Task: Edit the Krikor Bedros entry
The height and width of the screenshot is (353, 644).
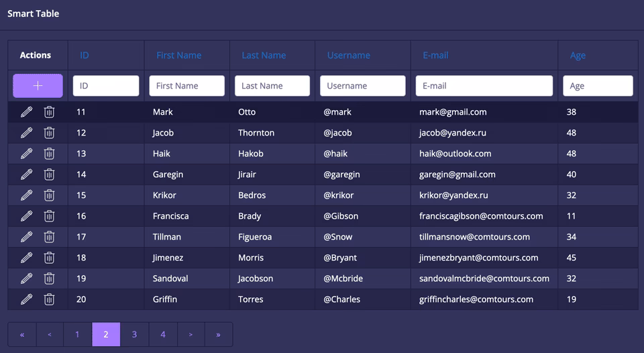Action: tap(26, 195)
